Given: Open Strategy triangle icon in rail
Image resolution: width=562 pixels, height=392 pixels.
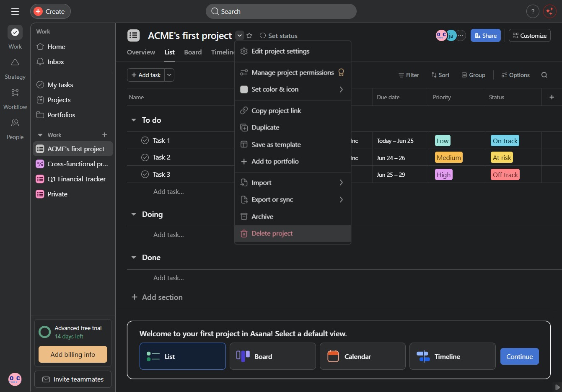Looking at the screenshot, I should click(x=15, y=62).
